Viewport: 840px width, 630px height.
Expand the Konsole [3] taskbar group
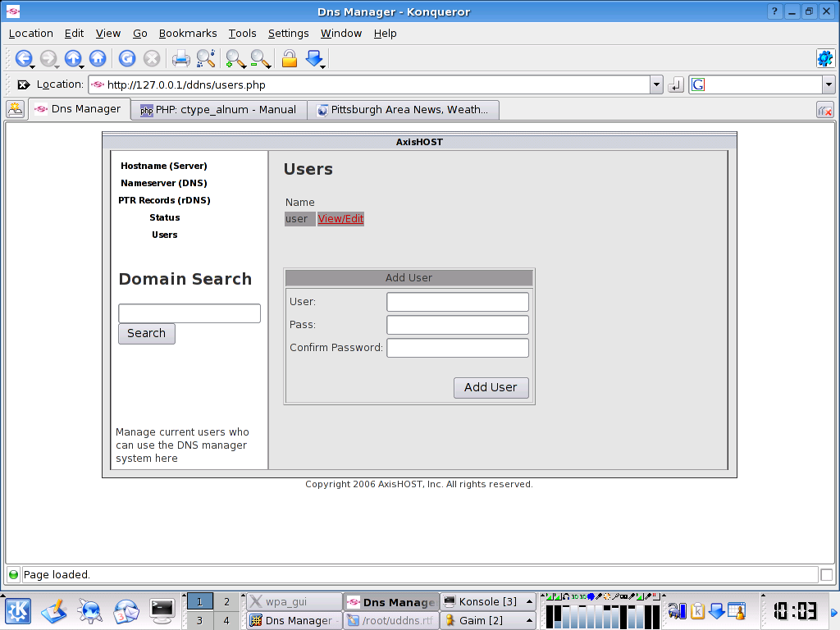coord(530,601)
